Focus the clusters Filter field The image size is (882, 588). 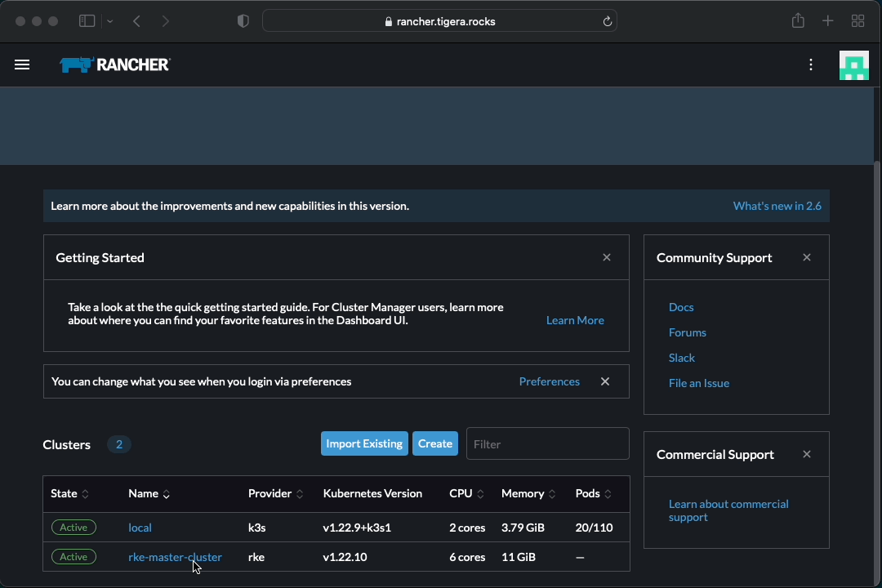(547, 444)
